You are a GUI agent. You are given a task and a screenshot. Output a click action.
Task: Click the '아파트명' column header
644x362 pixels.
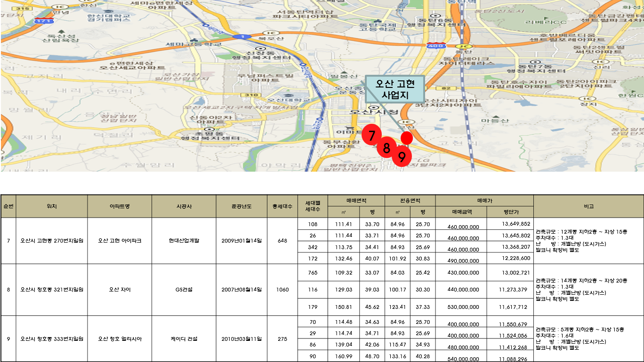point(120,206)
